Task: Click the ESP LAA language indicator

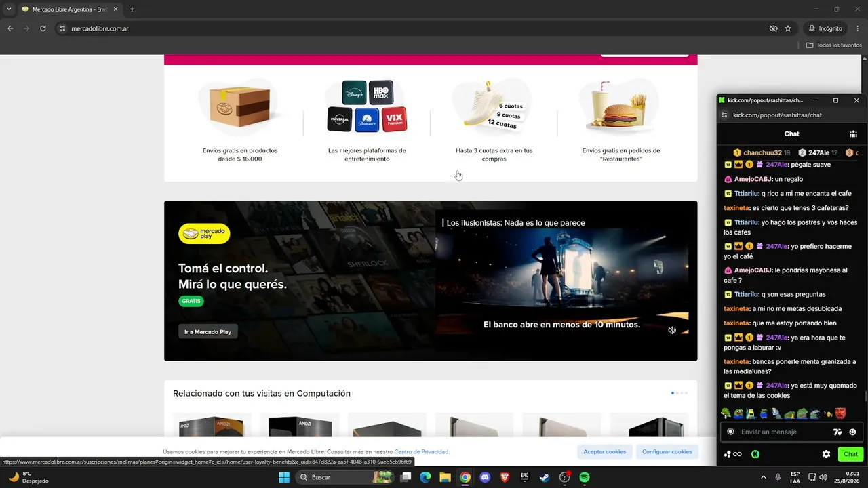Action: (x=795, y=477)
